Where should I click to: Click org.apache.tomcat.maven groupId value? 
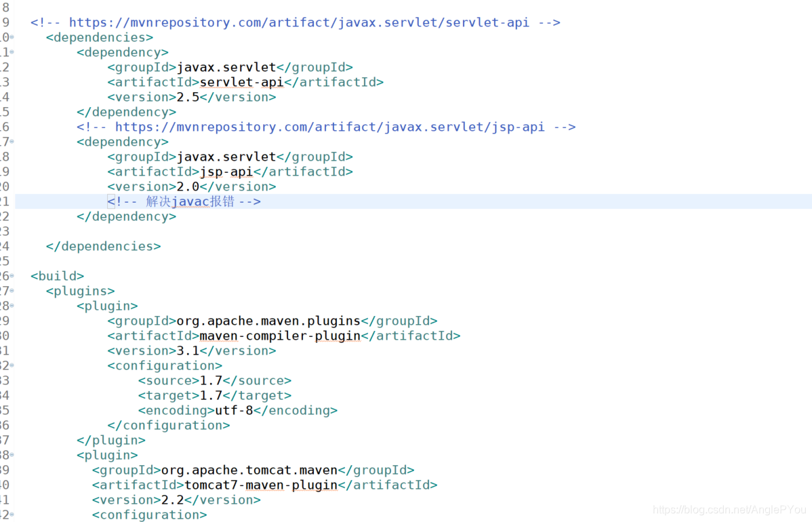(249, 470)
